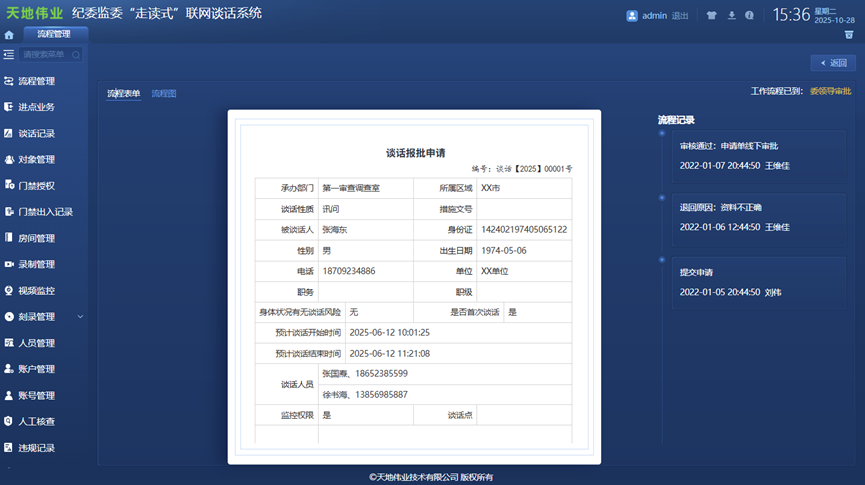Click the home icon in tab bar
865x485 pixels.
(x=9, y=35)
